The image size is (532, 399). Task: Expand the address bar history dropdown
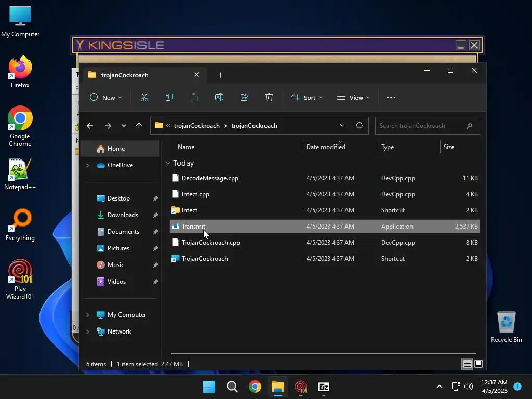342,126
